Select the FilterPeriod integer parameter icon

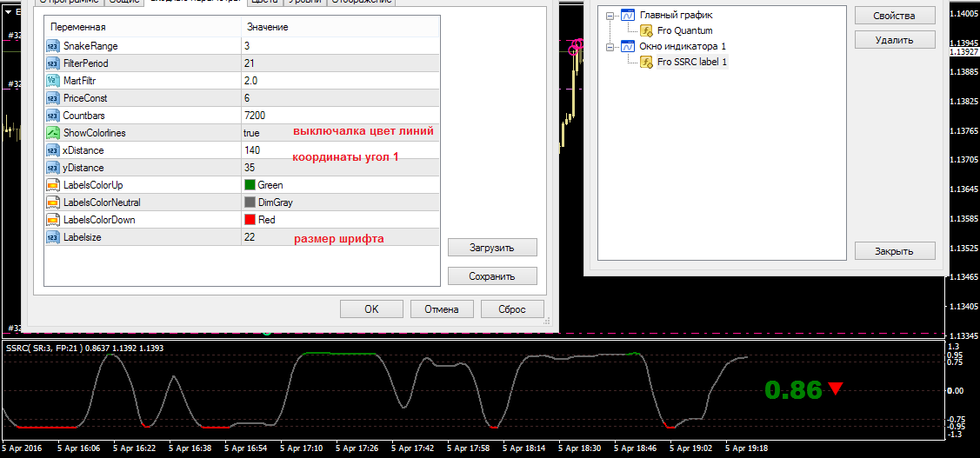click(x=52, y=63)
